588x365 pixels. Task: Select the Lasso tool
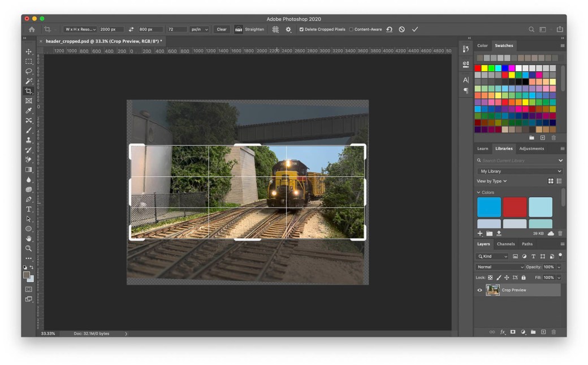[29, 71]
